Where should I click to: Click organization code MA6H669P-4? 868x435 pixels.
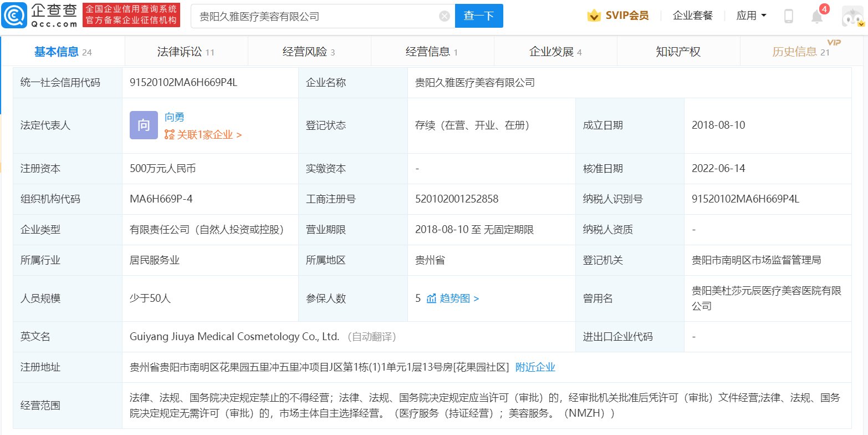(161, 199)
